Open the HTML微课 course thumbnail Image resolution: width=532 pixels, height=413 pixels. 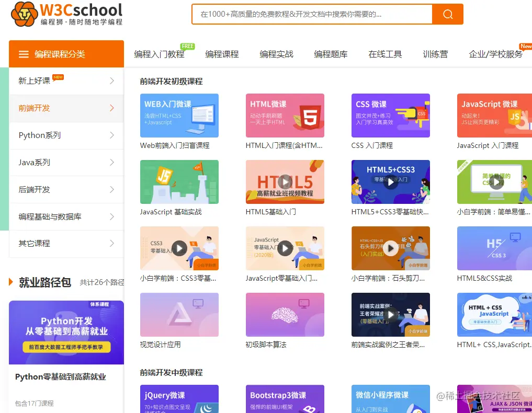pyautogui.click(x=285, y=116)
